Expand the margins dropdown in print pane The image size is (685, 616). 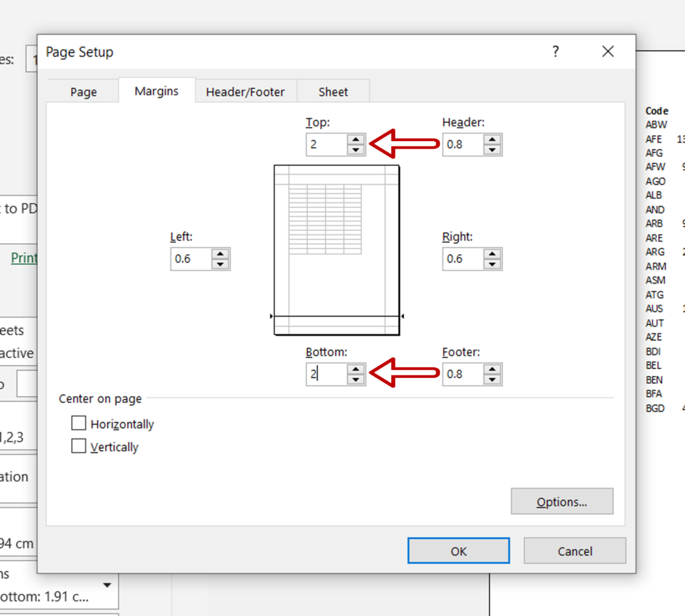point(107,585)
